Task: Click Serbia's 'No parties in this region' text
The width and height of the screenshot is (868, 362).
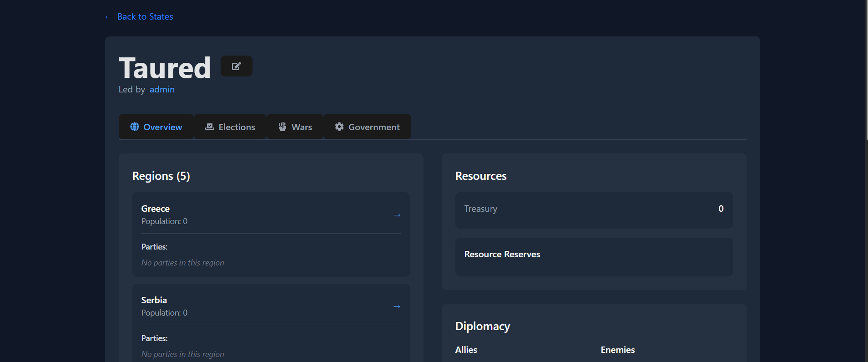Action: 183,354
